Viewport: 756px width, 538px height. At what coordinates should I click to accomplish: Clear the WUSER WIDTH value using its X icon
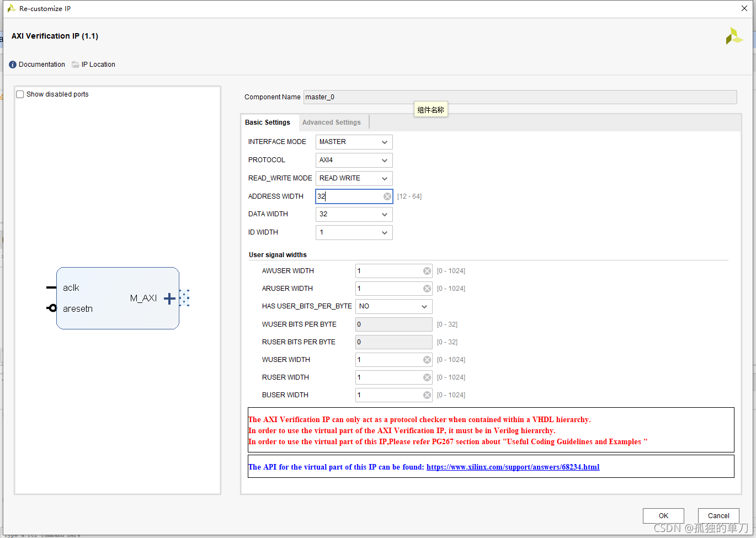point(427,360)
